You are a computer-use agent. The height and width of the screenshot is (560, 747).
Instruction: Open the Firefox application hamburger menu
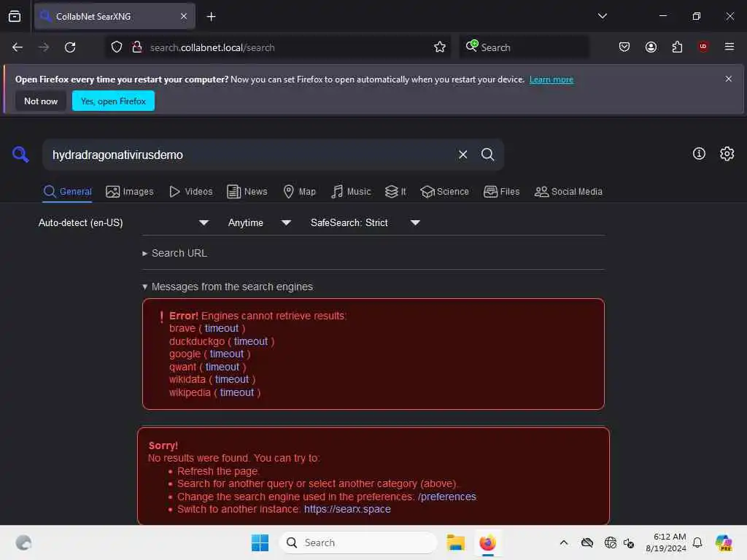point(729,47)
